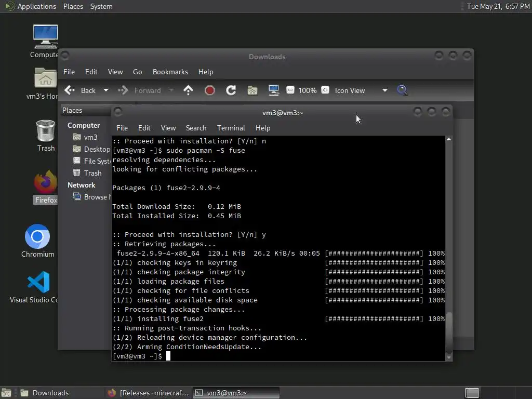Open File menu in Downloads window
Image resolution: width=532 pixels, height=399 pixels.
69,72
